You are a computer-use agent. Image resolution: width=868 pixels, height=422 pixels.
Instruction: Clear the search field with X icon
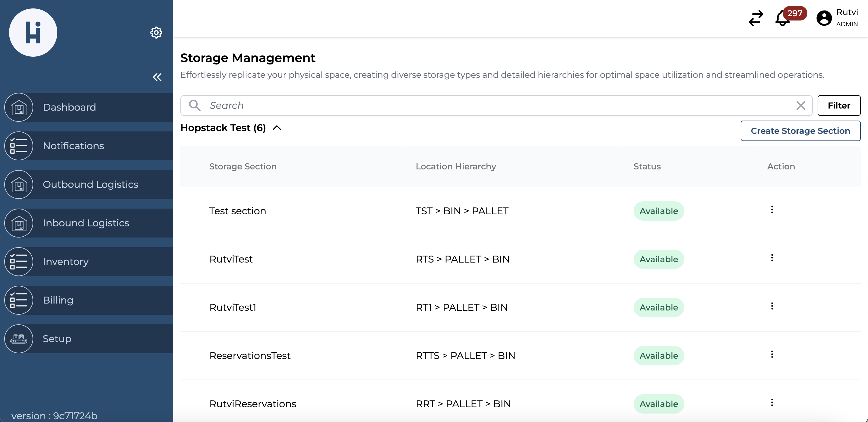pos(800,105)
